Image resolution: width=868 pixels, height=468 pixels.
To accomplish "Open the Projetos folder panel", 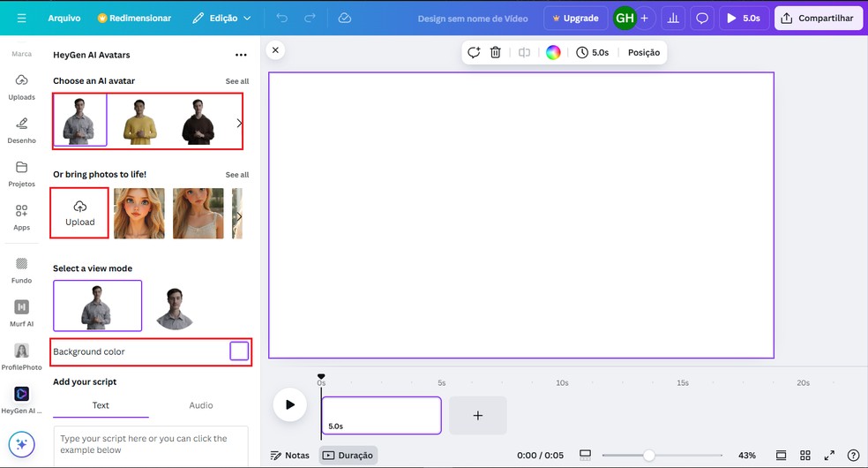I will click(21, 174).
